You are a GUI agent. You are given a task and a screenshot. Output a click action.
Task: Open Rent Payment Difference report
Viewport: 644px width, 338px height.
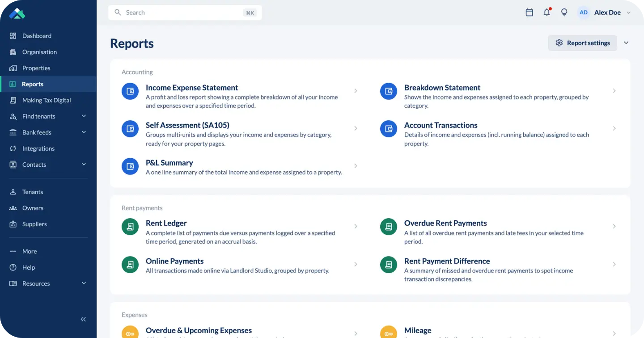pyautogui.click(x=447, y=261)
